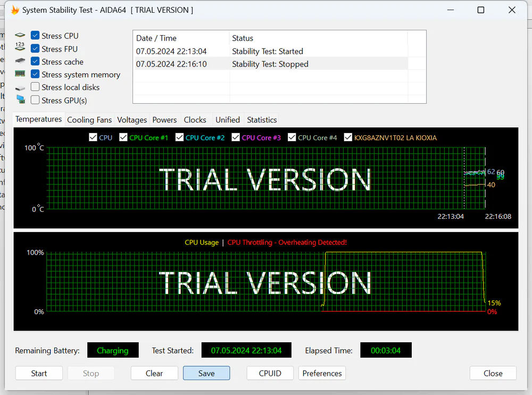Image resolution: width=532 pixels, height=395 pixels.
Task: Open Preferences
Action: click(x=322, y=373)
